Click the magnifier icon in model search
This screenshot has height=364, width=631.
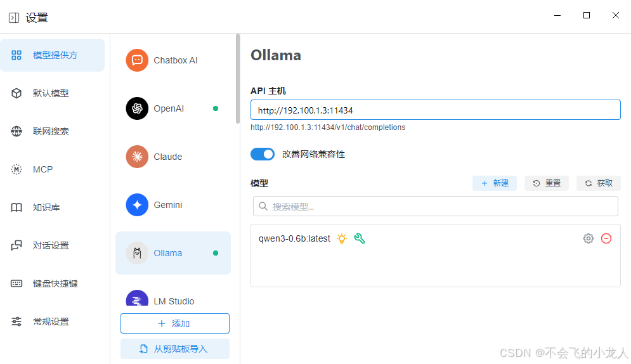pos(263,206)
